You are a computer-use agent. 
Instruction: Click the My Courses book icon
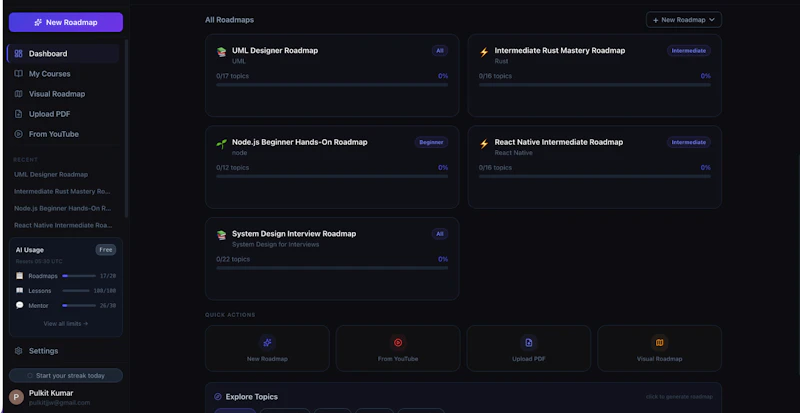point(18,74)
